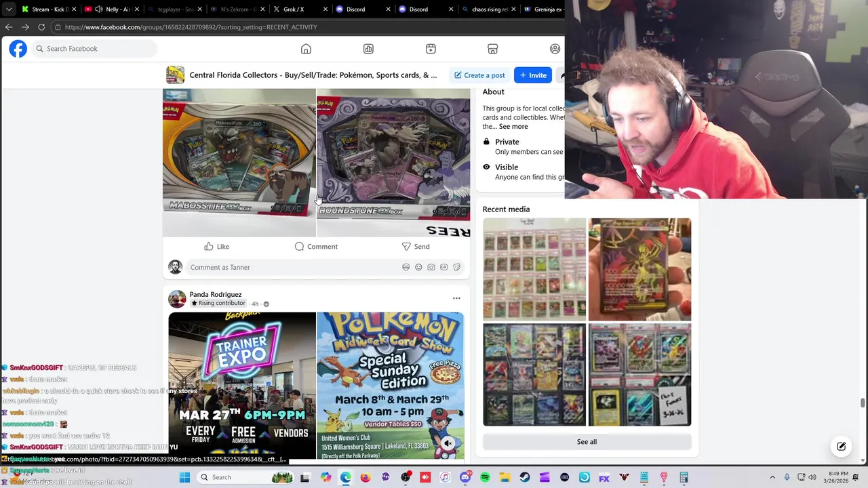868x488 pixels.
Task: Open the profile circle icon in top navigation
Action: click(x=555, y=49)
